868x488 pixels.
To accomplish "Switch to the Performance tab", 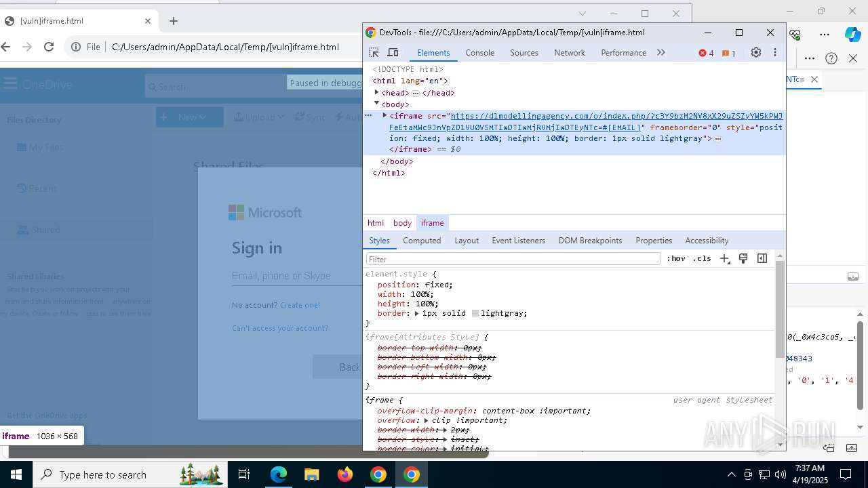I will tap(623, 53).
